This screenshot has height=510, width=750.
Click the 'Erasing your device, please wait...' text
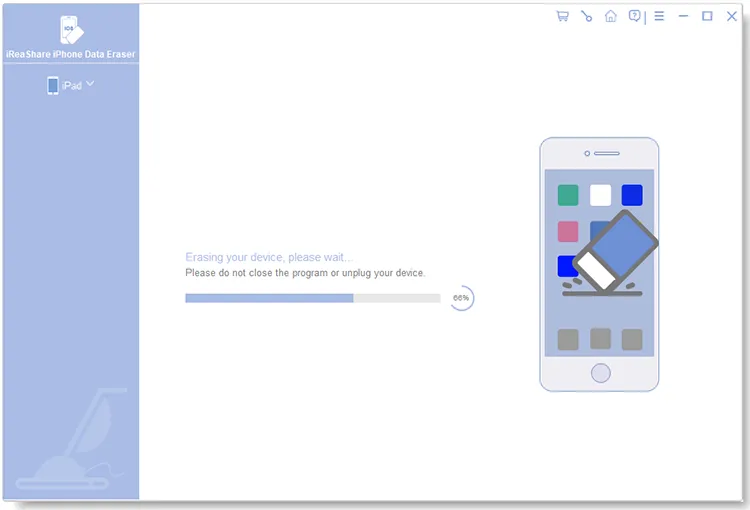tap(269, 257)
